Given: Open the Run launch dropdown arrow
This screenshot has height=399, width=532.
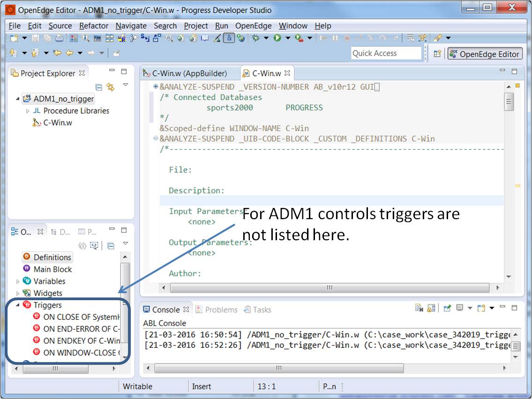Looking at the screenshot, I should (288, 38).
